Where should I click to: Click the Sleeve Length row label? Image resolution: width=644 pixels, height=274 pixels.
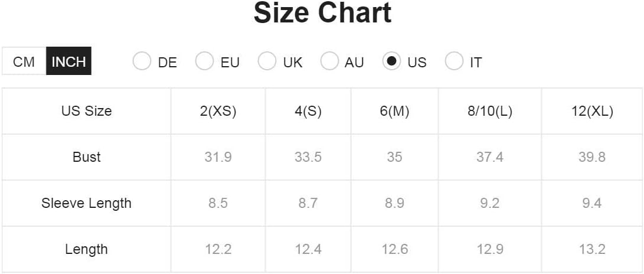(87, 203)
